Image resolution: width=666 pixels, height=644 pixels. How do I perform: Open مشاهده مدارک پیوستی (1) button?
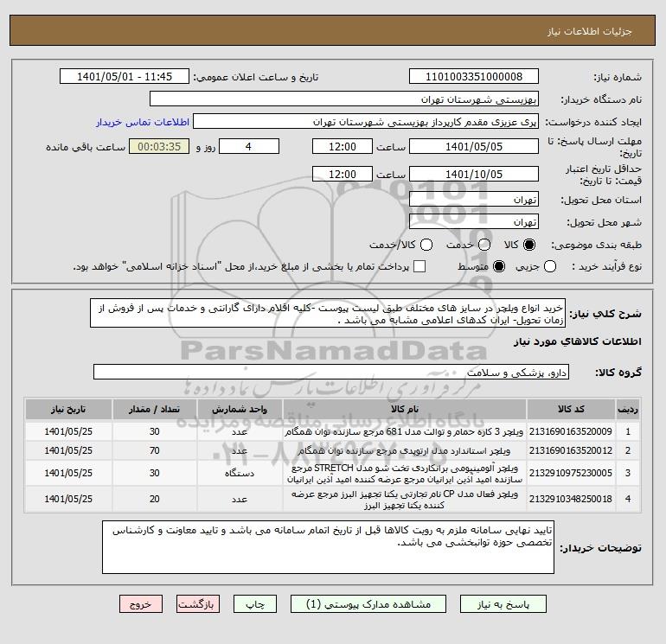point(368,604)
